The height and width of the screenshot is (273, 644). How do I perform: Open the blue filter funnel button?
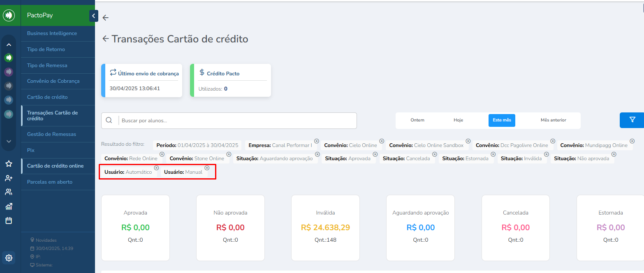click(x=632, y=120)
